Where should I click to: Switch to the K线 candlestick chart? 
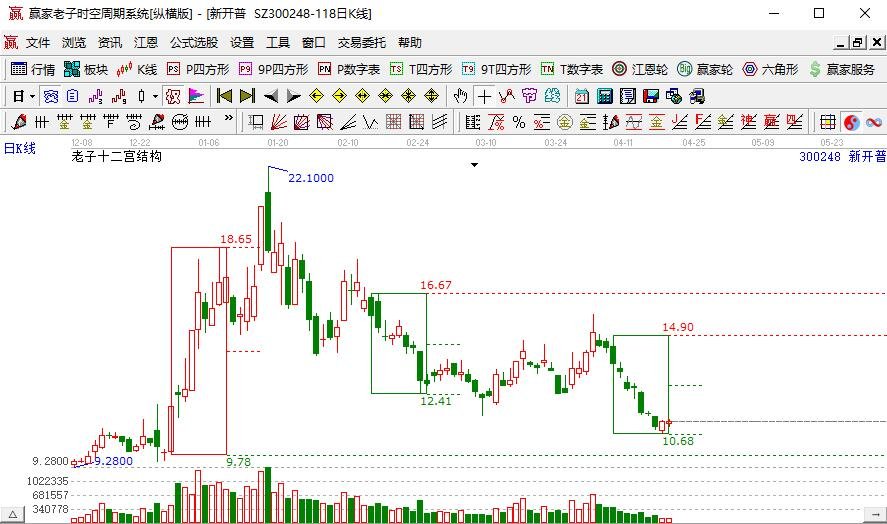136,69
